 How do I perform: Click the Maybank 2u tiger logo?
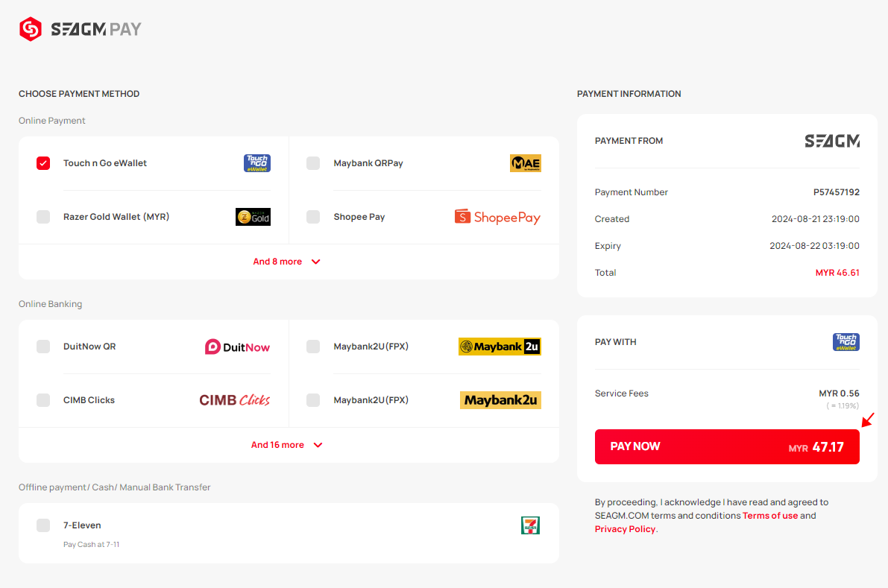(500, 347)
